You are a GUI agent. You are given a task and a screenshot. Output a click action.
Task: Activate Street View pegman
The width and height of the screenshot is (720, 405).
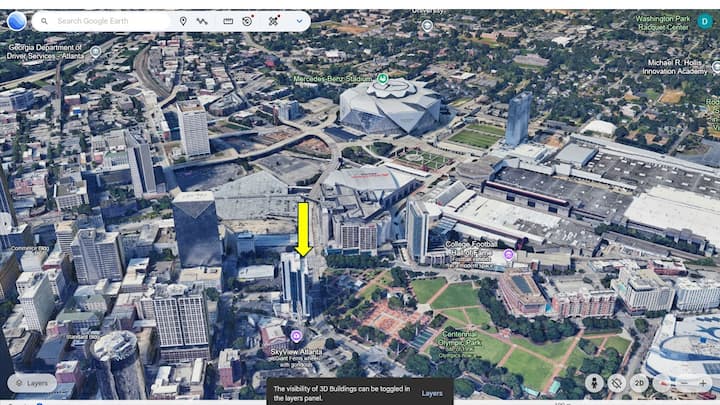tap(594, 383)
